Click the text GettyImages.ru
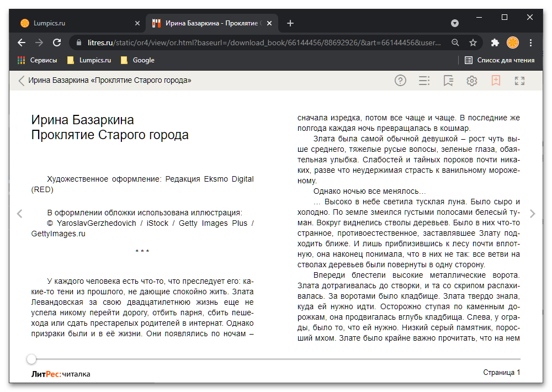552x392 pixels. pos(58,234)
